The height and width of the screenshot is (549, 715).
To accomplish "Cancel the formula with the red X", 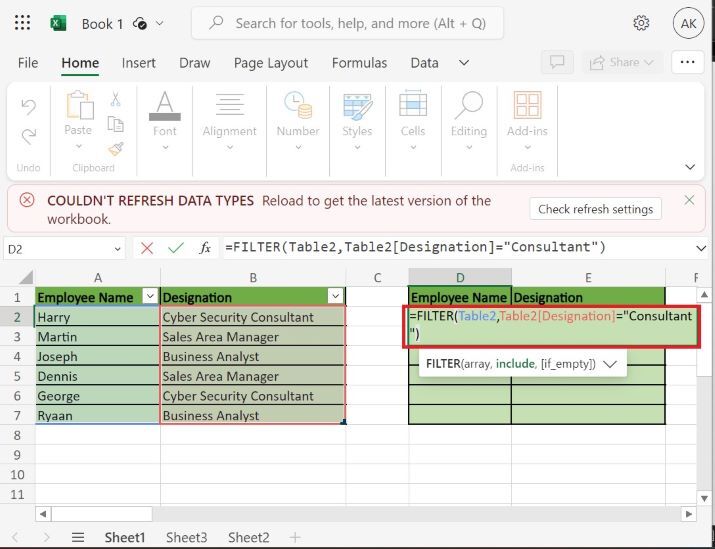I will (147, 249).
